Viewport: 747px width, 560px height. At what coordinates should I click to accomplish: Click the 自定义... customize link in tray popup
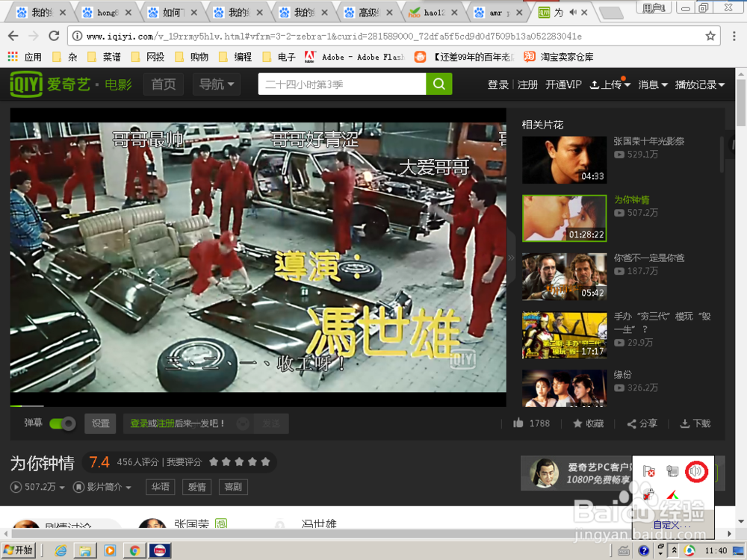pyautogui.click(x=672, y=525)
